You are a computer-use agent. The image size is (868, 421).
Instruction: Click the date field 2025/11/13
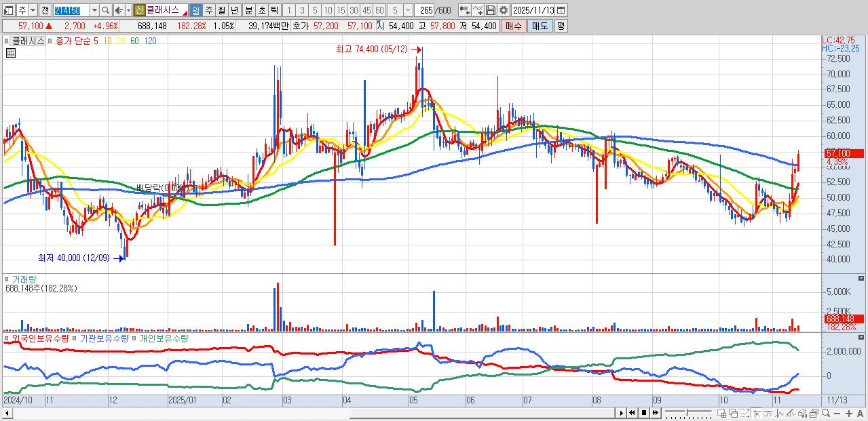point(533,10)
